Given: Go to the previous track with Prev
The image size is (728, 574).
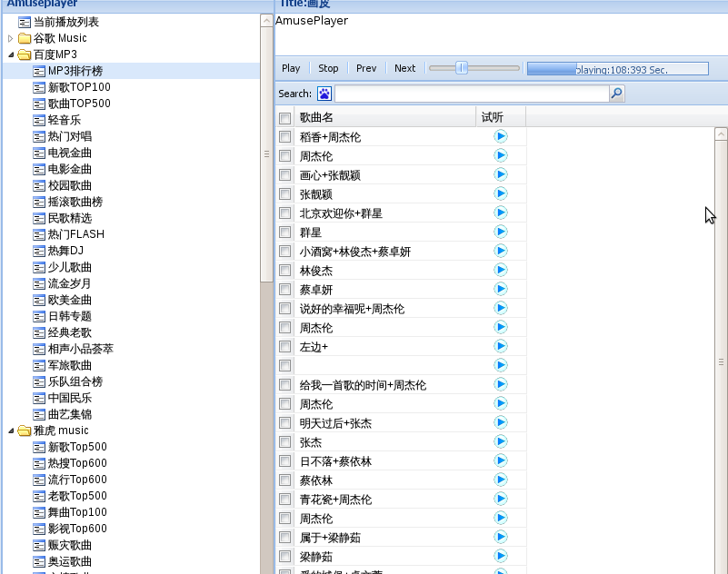Looking at the screenshot, I should pyautogui.click(x=366, y=68).
